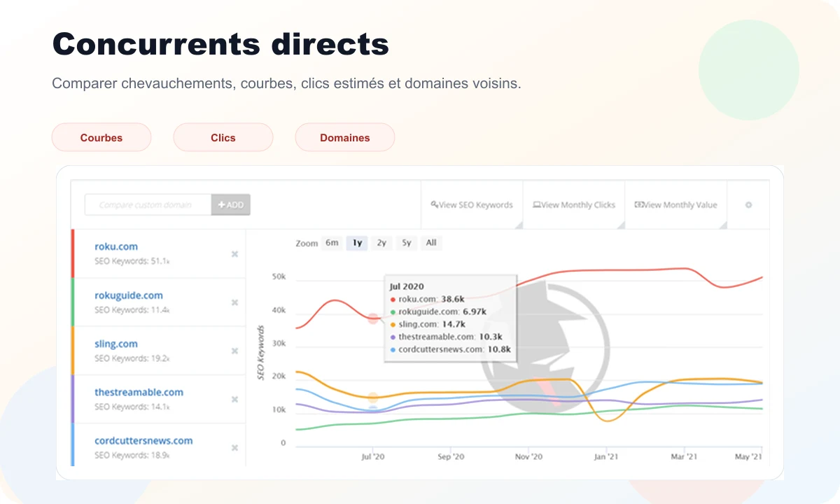Switch to the Clics tab

point(223,137)
